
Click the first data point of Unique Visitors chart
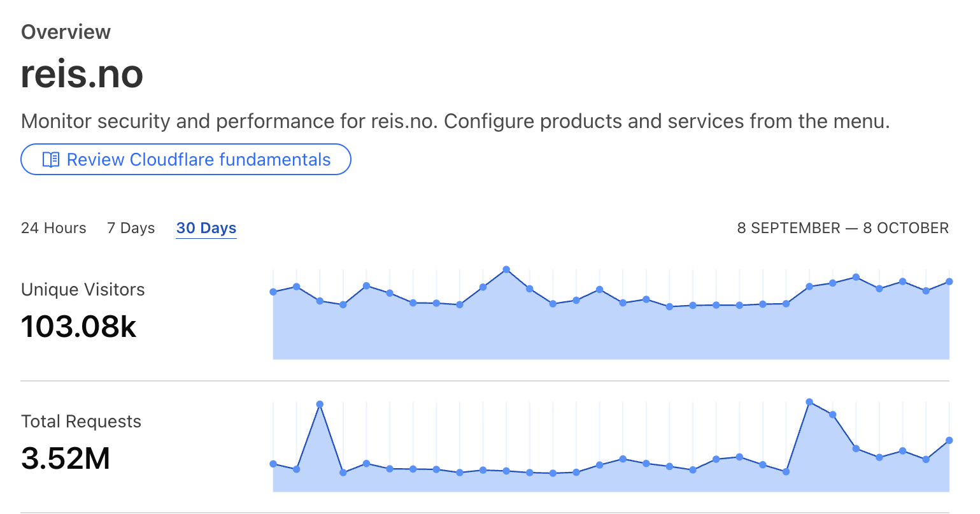pyautogui.click(x=273, y=292)
